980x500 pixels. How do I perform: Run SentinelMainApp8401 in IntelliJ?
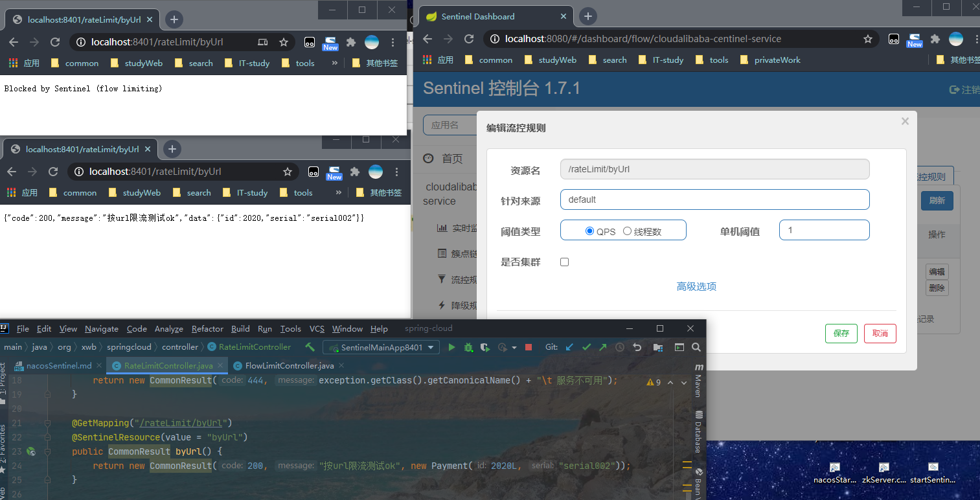coord(451,347)
